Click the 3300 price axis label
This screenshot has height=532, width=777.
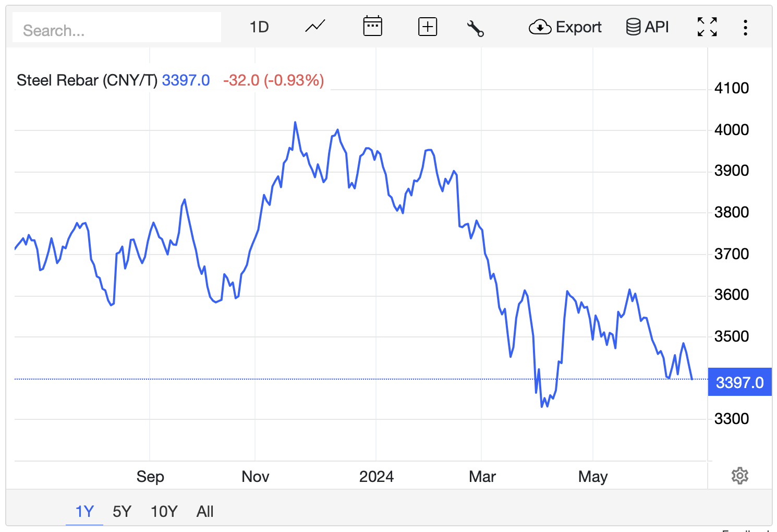(731, 419)
